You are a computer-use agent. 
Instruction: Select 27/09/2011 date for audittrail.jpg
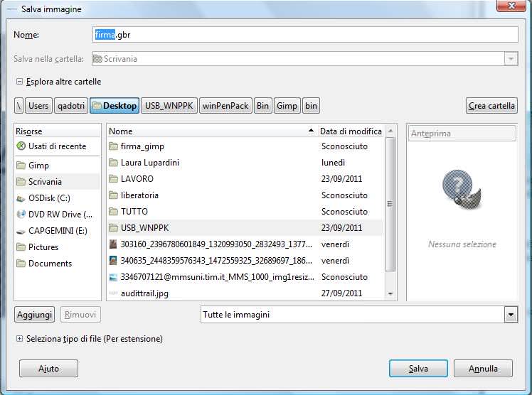(341, 293)
